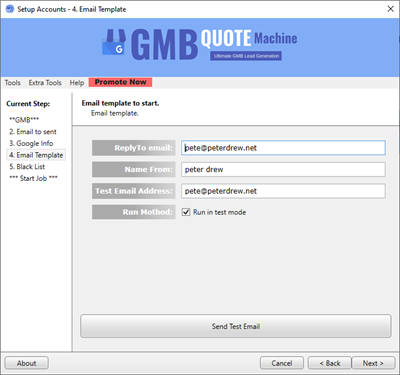
Task: Click the Send Test Email button
Action: 236,326
